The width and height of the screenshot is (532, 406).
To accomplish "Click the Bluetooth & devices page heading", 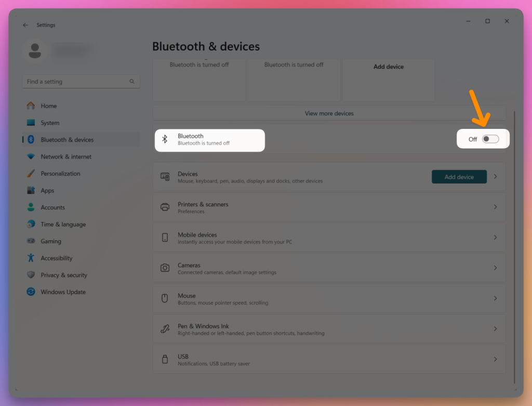I will [x=206, y=46].
